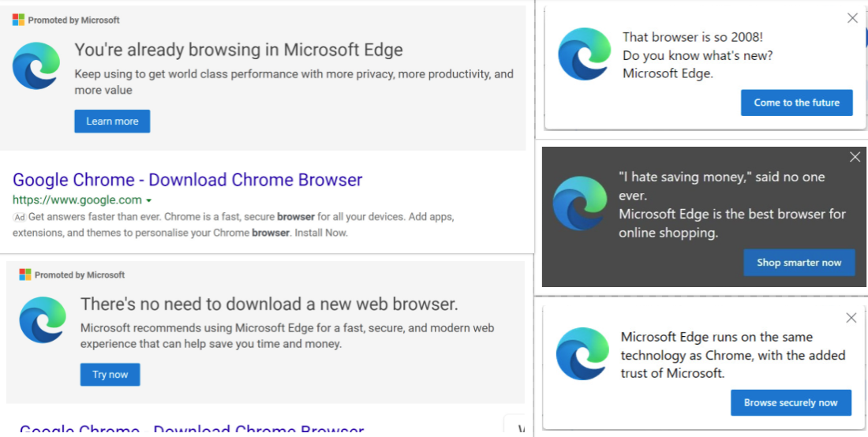Open the partially visible Chrome link at bottom
868x437 pixels.
[x=192, y=429]
